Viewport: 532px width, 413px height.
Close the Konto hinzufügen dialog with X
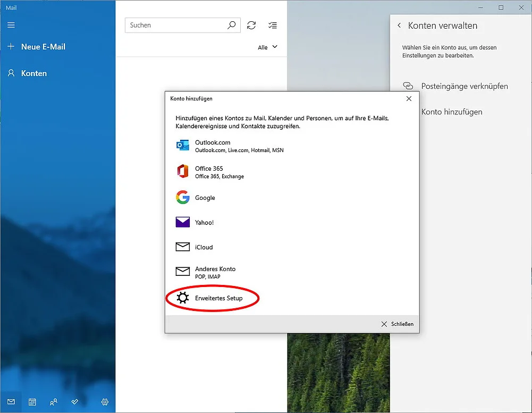[x=409, y=99]
